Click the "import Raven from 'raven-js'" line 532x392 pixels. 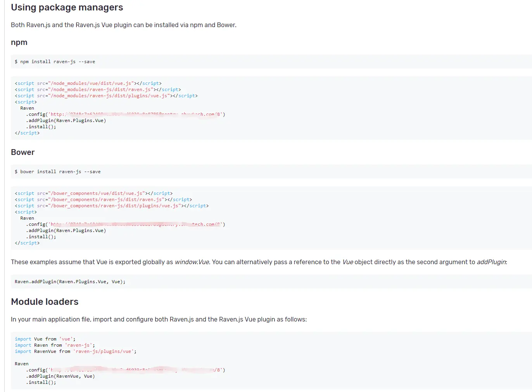pyautogui.click(x=55, y=345)
